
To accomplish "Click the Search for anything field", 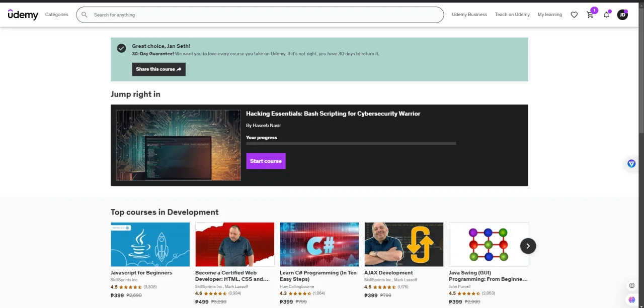I will pyautogui.click(x=260, y=15).
